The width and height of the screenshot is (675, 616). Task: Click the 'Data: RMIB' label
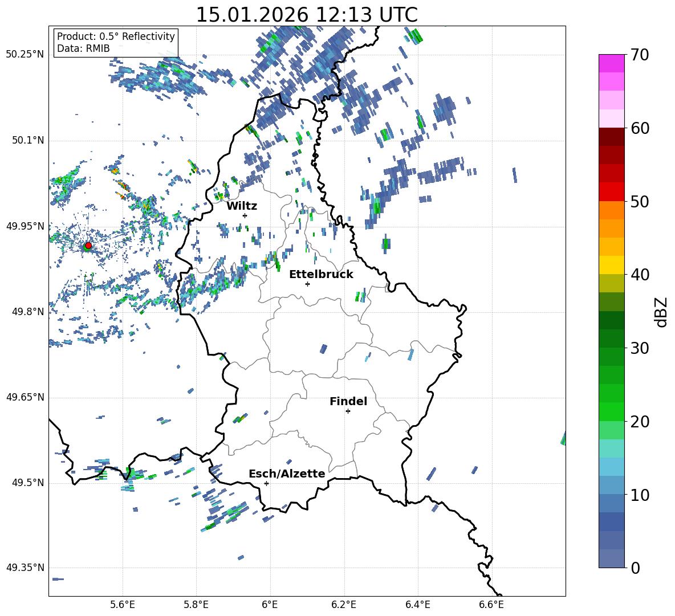83,48
